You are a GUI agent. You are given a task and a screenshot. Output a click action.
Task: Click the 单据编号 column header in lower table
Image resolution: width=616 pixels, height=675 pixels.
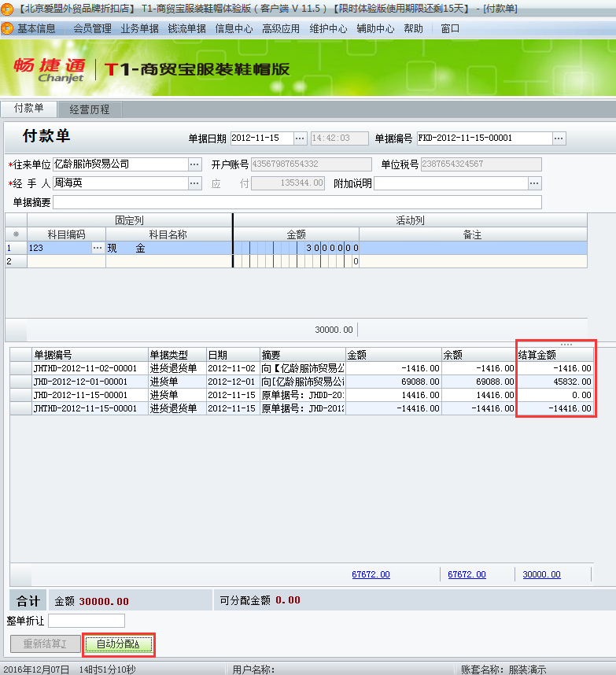coord(90,355)
